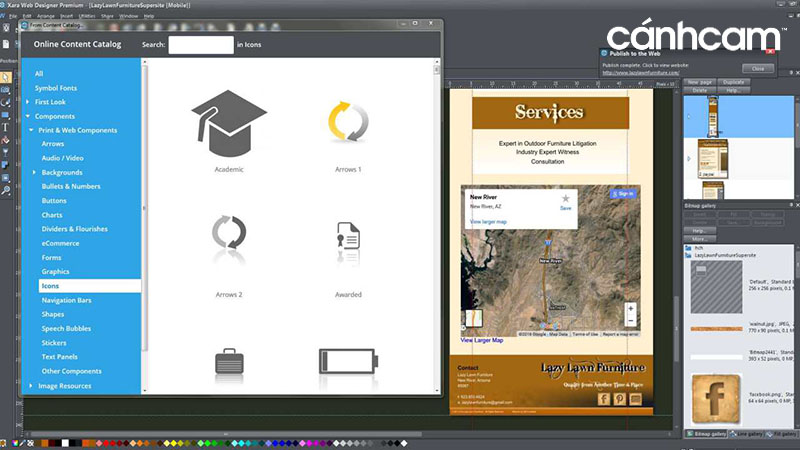Open the Utilities menu
Image resolution: width=800 pixels, height=450 pixels.
(x=87, y=16)
